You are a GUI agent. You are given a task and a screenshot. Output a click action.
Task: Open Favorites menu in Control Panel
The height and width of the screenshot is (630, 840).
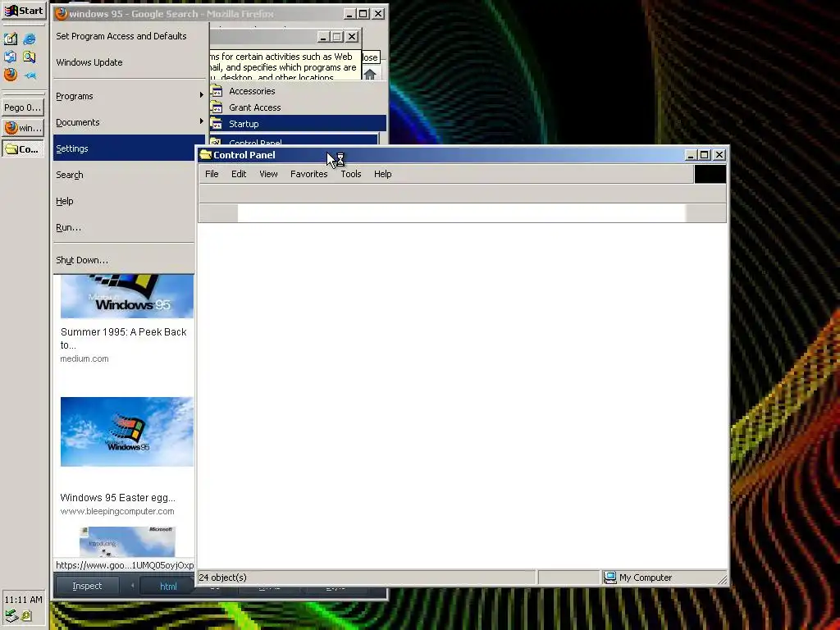pyautogui.click(x=308, y=174)
